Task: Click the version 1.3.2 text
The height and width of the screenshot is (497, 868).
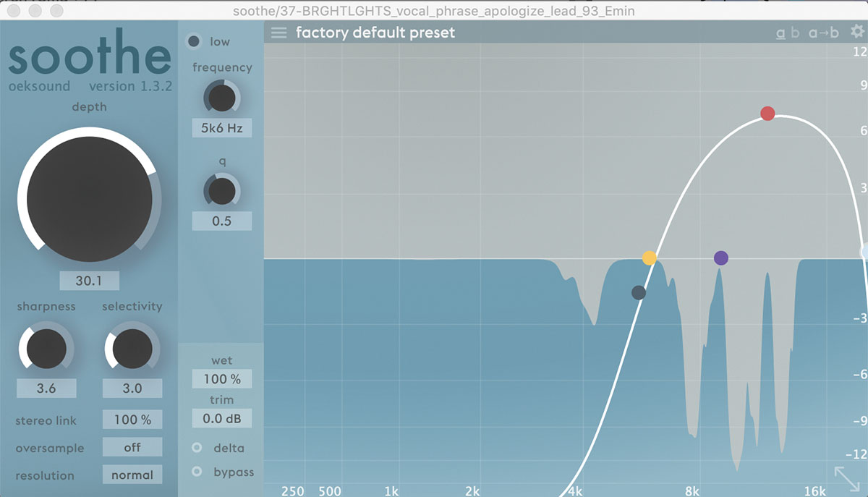Action: pos(129,86)
